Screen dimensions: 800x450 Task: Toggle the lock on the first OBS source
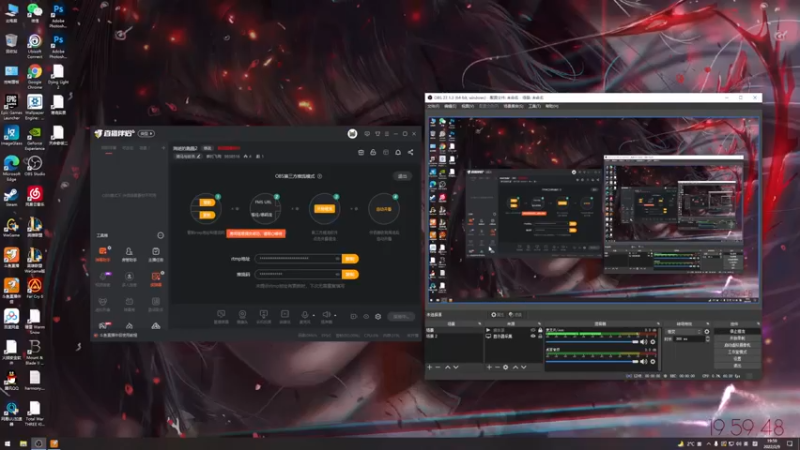point(540,331)
